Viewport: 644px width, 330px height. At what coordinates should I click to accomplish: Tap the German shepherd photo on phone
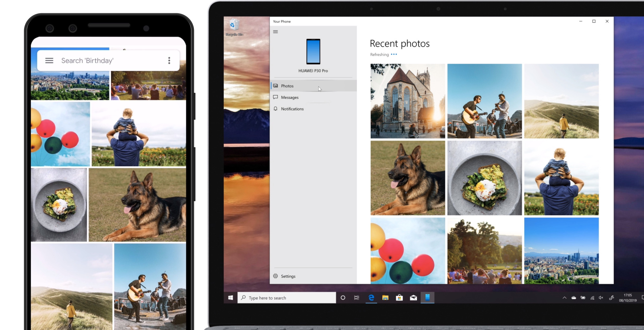tap(137, 205)
